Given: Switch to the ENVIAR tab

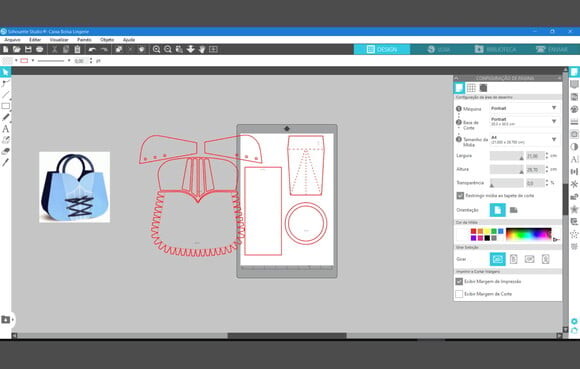Looking at the screenshot, I should coord(552,49).
